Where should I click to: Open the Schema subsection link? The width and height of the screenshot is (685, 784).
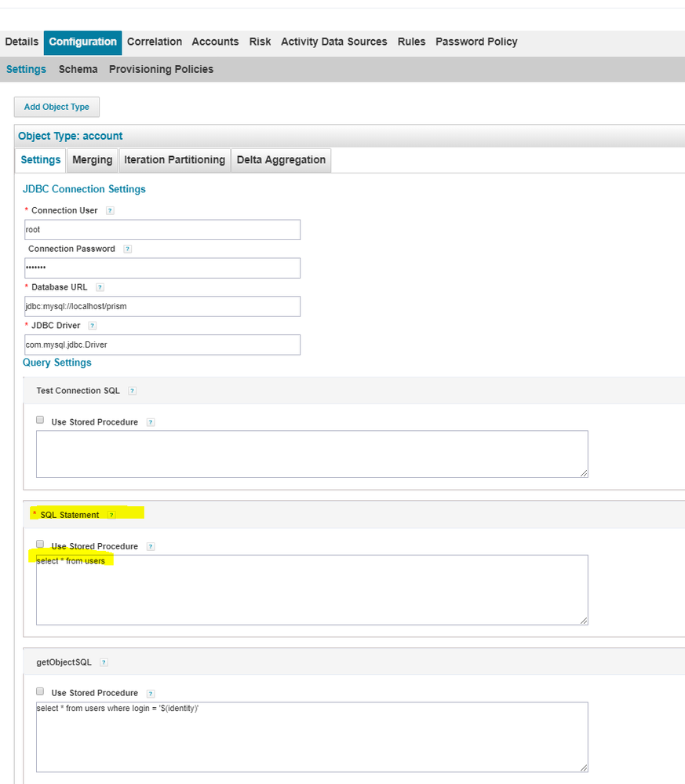click(78, 70)
